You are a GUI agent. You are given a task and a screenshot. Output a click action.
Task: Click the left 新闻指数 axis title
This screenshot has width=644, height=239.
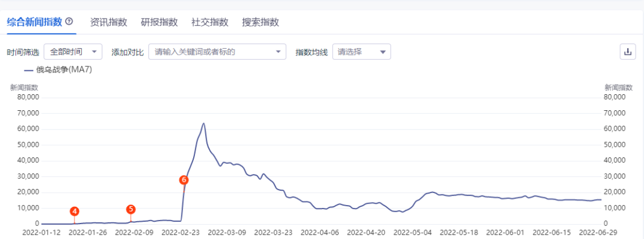coord(24,88)
